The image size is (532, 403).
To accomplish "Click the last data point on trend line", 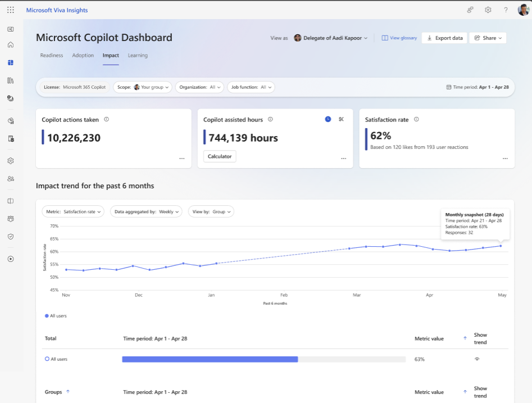I will [x=501, y=246].
